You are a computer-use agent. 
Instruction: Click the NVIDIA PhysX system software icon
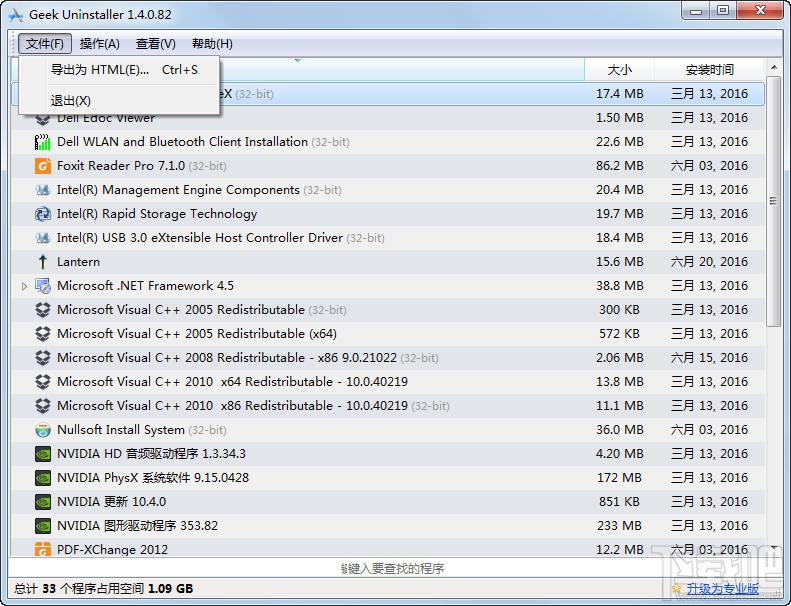click(x=43, y=478)
